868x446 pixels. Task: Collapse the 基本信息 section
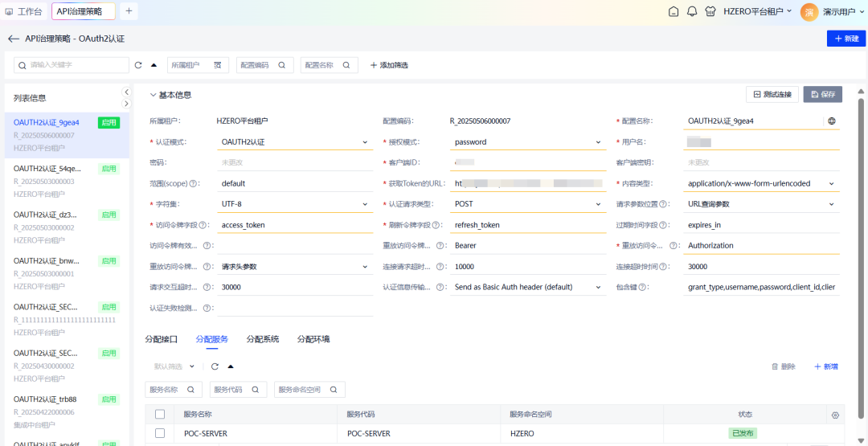[154, 95]
